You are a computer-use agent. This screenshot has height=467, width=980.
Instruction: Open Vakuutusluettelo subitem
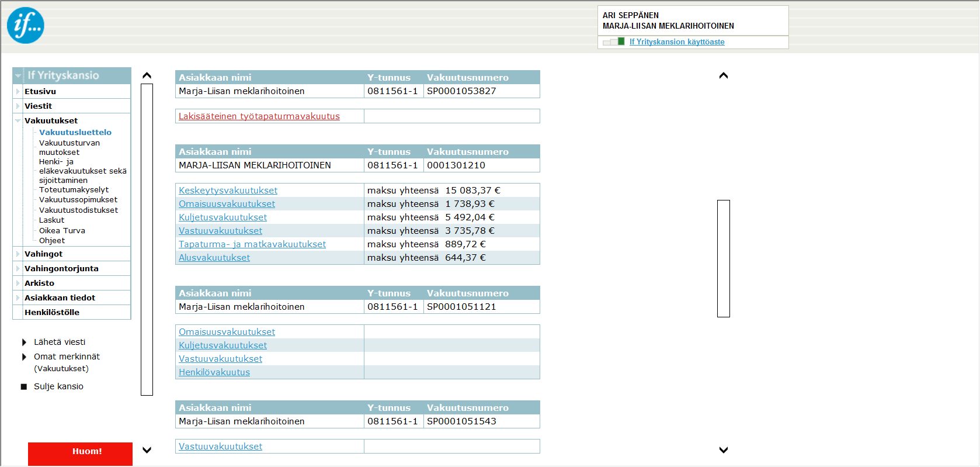75,132
